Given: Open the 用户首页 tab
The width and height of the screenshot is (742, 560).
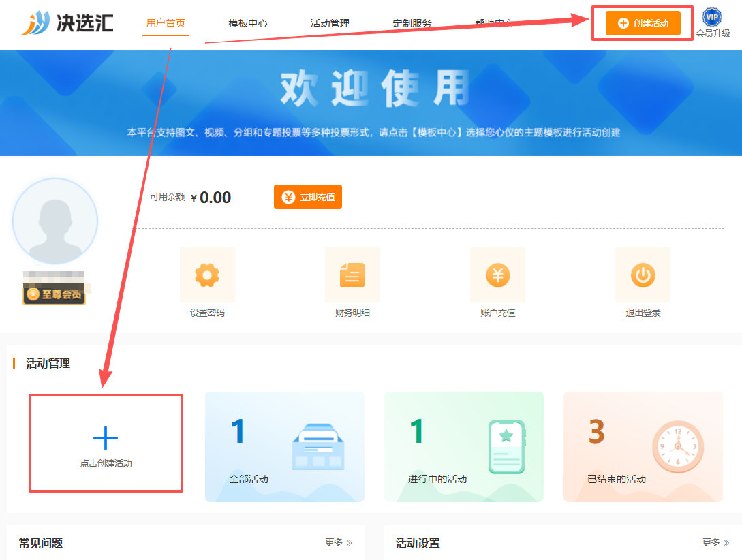Looking at the screenshot, I should click(166, 23).
